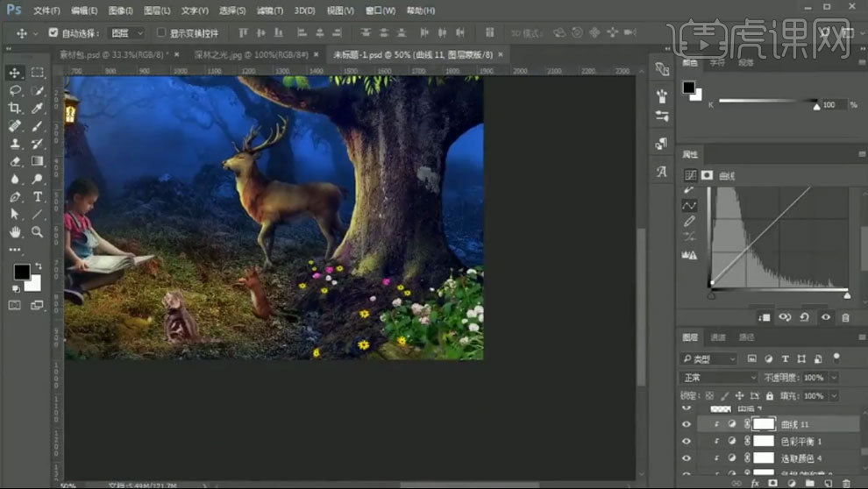Open the layer opacity dropdown arrow
The width and height of the screenshot is (868, 489).
pyautogui.click(x=834, y=377)
